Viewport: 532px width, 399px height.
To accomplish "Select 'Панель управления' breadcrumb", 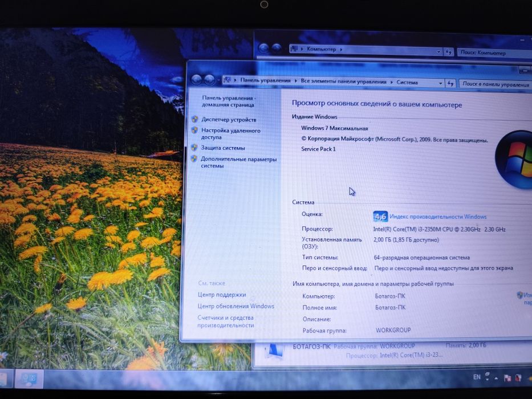I will [265, 80].
